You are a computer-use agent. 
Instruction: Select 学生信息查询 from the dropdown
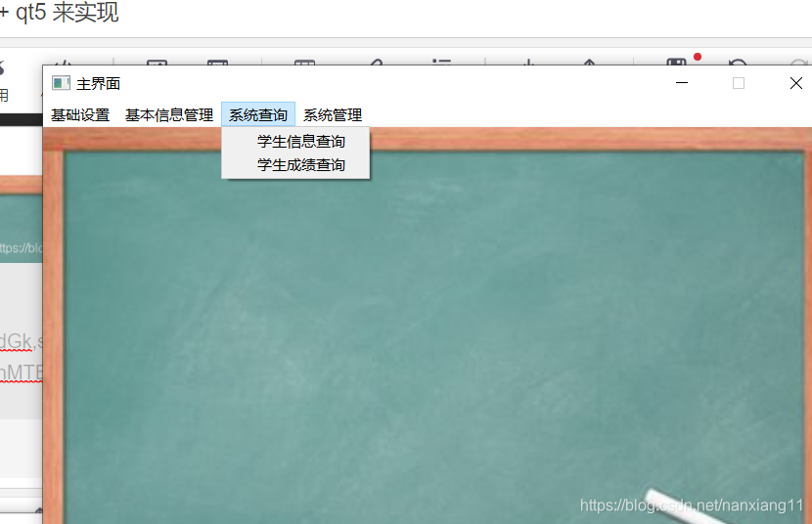[295, 141]
